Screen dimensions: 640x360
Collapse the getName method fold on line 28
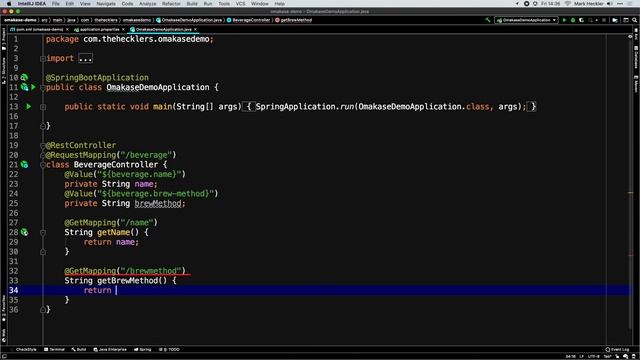[x=43, y=233]
